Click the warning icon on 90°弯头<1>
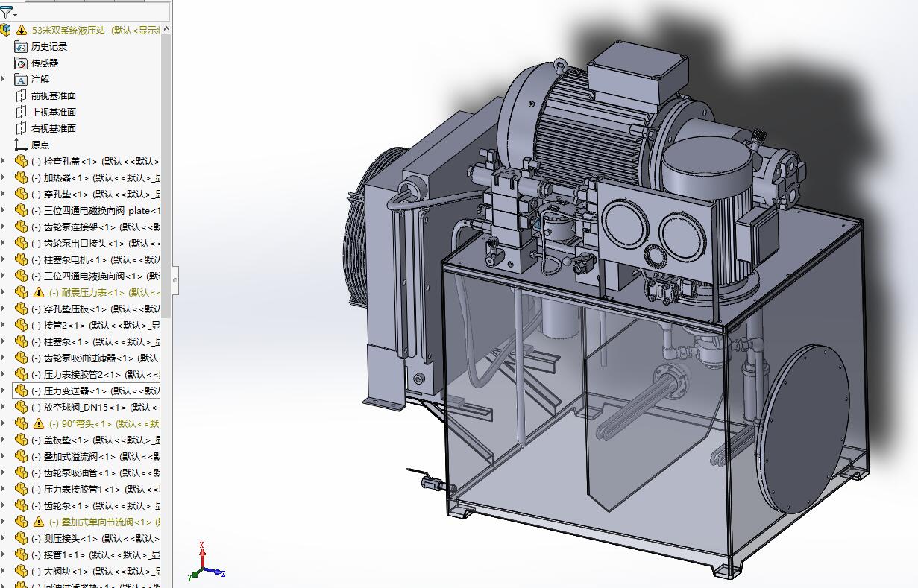The width and height of the screenshot is (918, 588). [x=40, y=423]
